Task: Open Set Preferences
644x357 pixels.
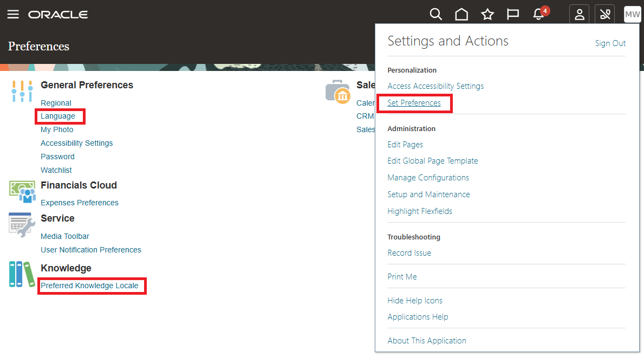Action: pyautogui.click(x=414, y=102)
